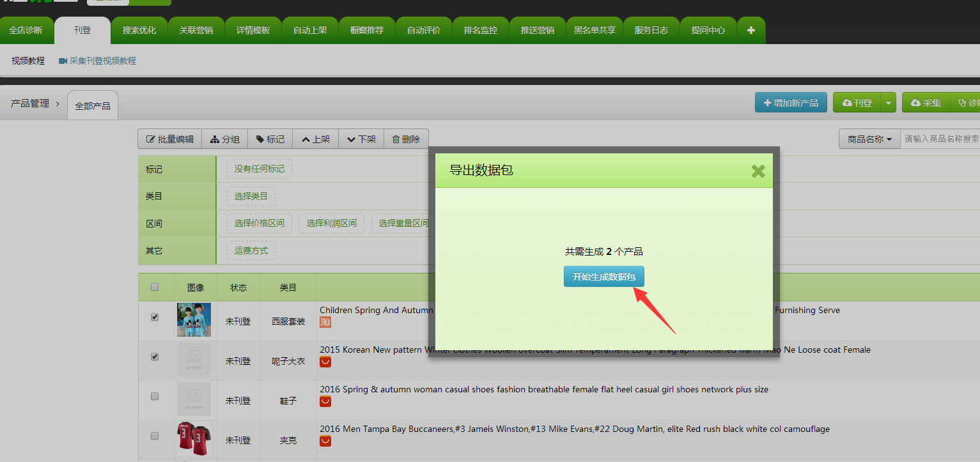Click the 标记 toolbar button

(270, 139)
